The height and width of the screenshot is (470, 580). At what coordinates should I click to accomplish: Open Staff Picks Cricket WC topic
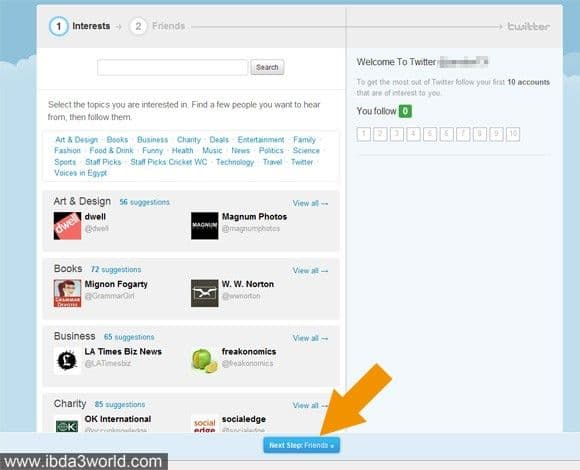pyautogui.click(x=169, y=162)
